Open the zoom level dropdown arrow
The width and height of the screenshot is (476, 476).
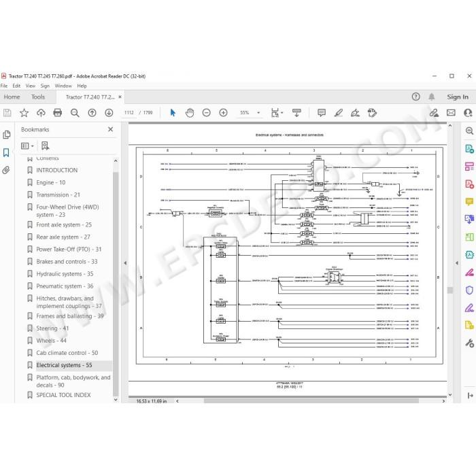coord(258,113)
